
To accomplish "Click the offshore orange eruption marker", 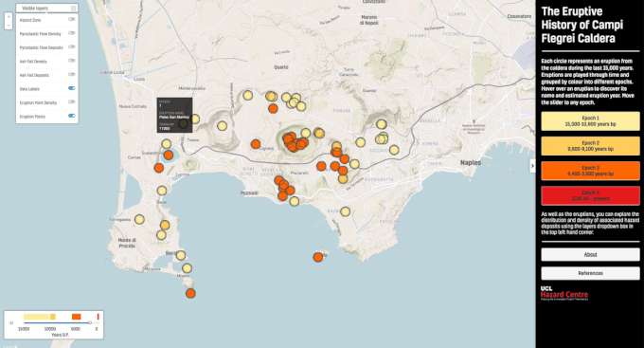I will coord(318,257).
